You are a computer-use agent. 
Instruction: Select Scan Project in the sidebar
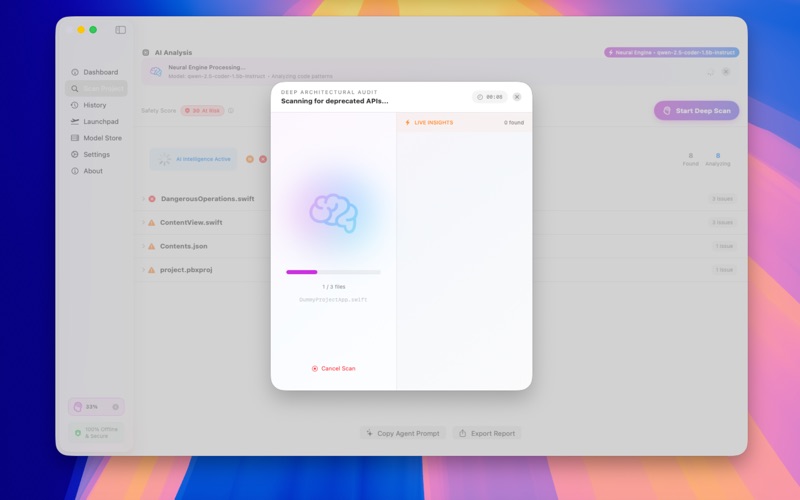(x=96, y=88)
